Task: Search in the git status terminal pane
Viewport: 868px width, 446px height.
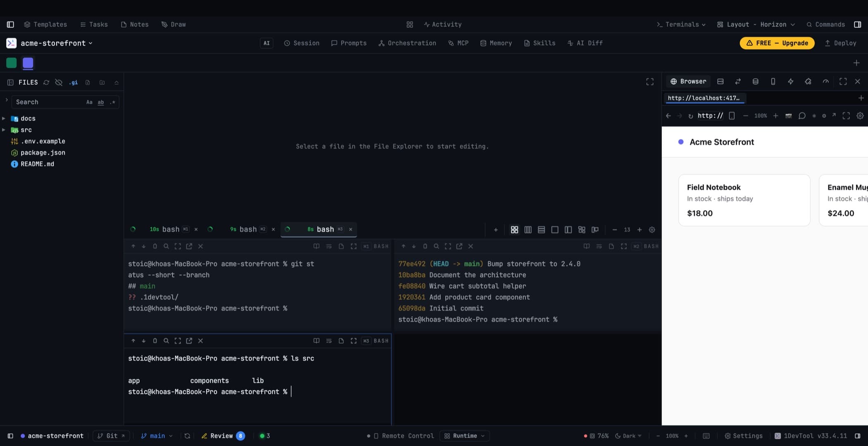Action: click(x=166, y=246)
